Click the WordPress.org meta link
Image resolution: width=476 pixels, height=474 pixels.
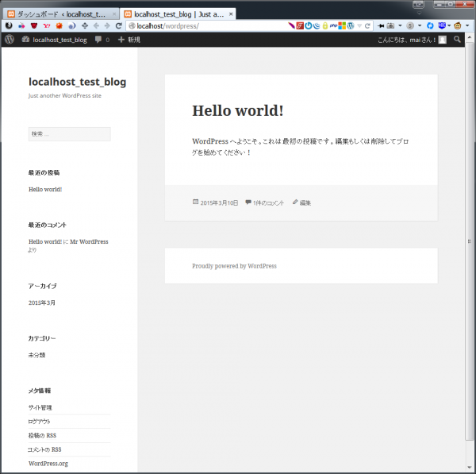(x=48, y=464)
